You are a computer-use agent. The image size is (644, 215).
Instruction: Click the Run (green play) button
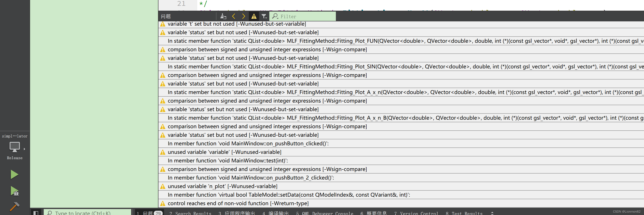(x=15, y=174)
